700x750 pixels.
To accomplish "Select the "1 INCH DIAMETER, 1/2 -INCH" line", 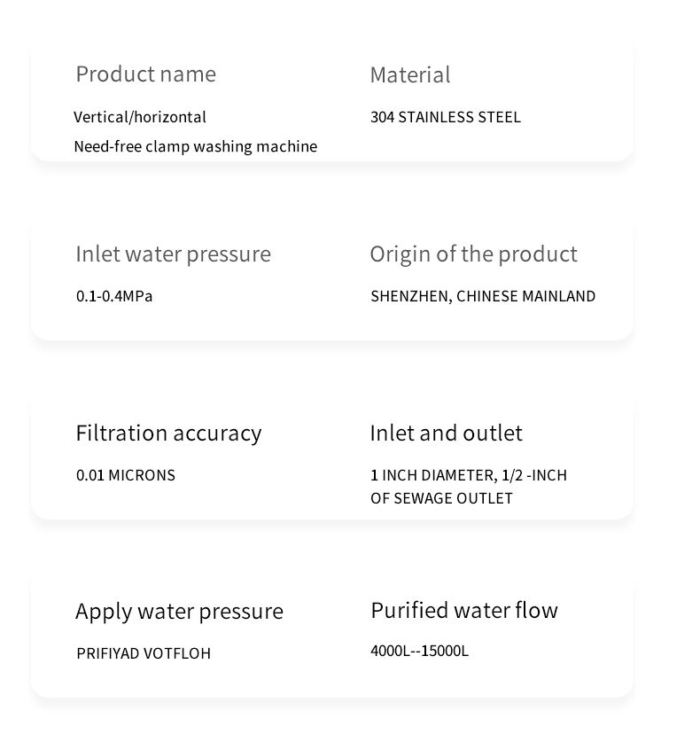I will [x=468, y=475].
